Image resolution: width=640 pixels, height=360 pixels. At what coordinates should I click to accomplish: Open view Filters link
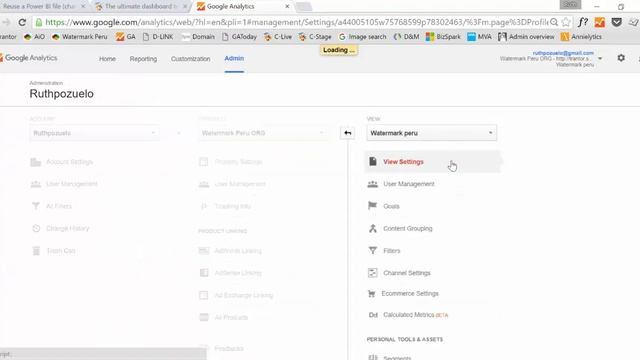[391, 251]
